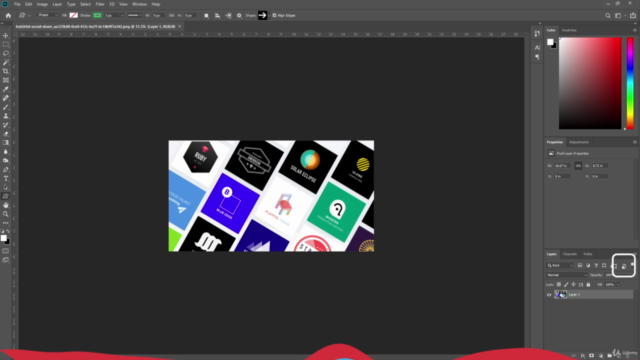
Task: Toggle filter for pixel layers
Action: click(x=580, y=265)
